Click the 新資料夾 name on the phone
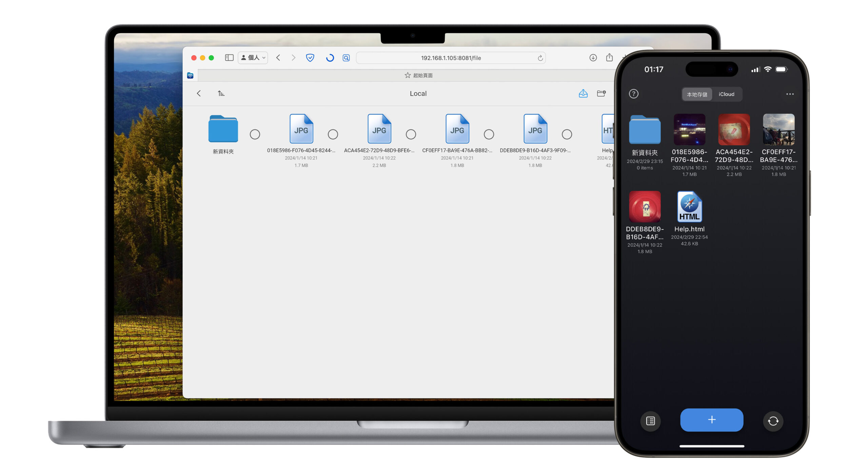 point(645,153)
